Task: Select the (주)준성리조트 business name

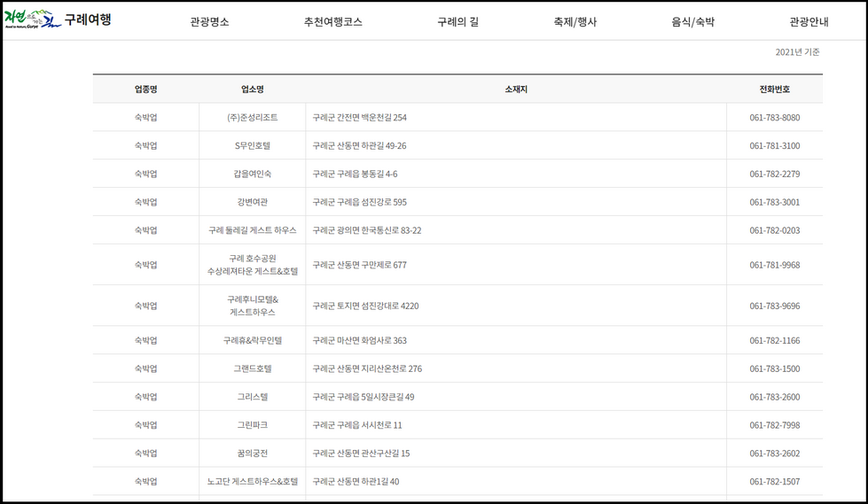Action: pos(253,118)
